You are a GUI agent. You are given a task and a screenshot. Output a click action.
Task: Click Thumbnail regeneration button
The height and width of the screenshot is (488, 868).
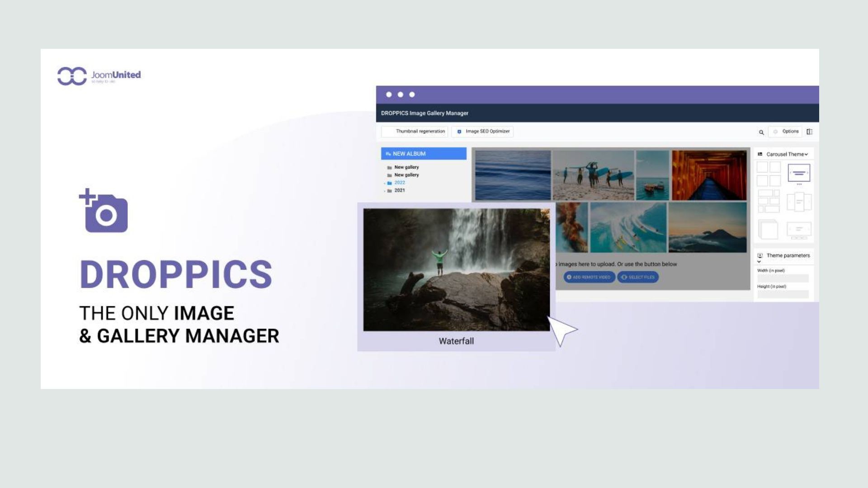tap(415, 131)
